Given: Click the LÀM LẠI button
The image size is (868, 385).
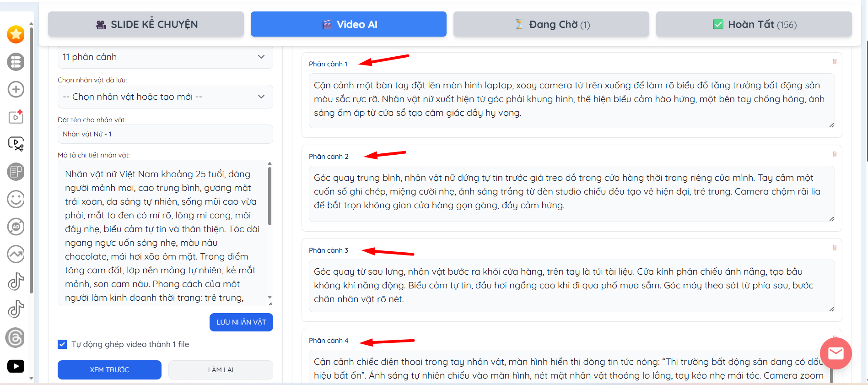Looking at the screenshot, I should click(221, 370).
